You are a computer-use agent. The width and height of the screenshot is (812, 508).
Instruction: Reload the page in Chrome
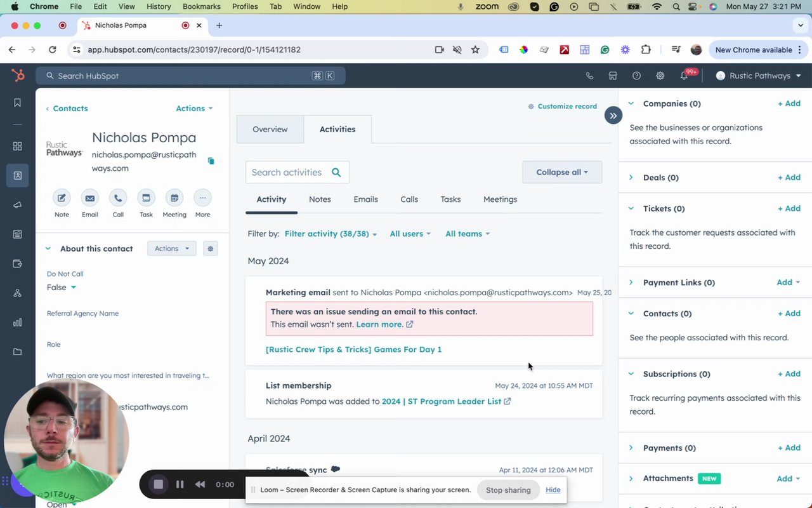pyautogui.click(x=53, y=50)
